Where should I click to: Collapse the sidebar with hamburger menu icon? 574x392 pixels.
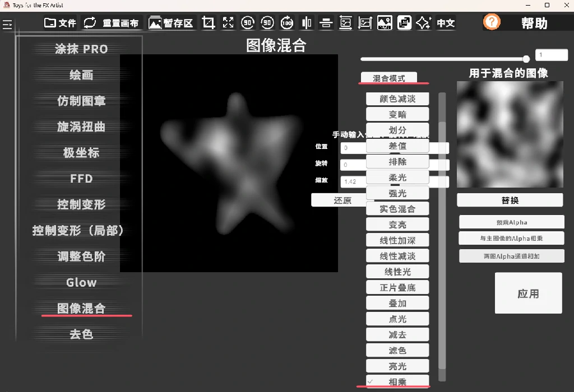7,25
